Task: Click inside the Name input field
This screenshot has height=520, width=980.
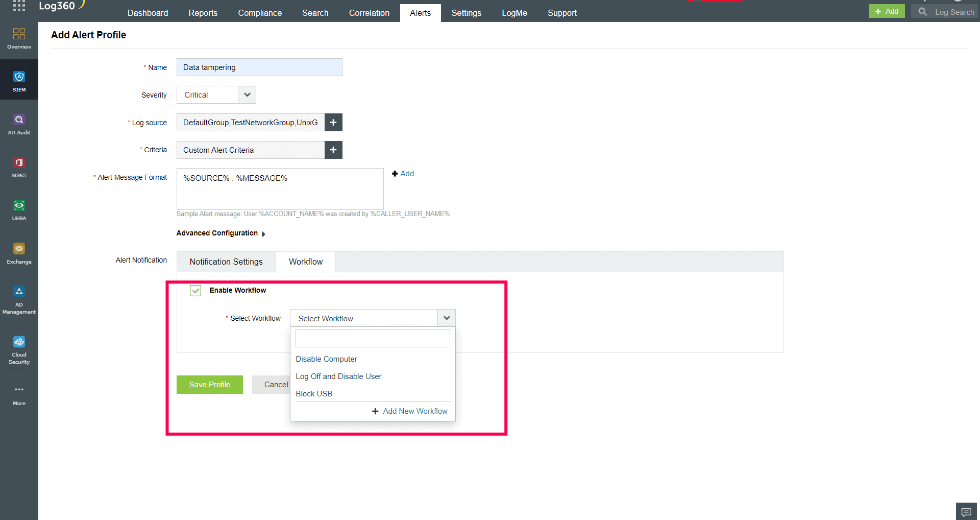Action: [x=259, y=67]
